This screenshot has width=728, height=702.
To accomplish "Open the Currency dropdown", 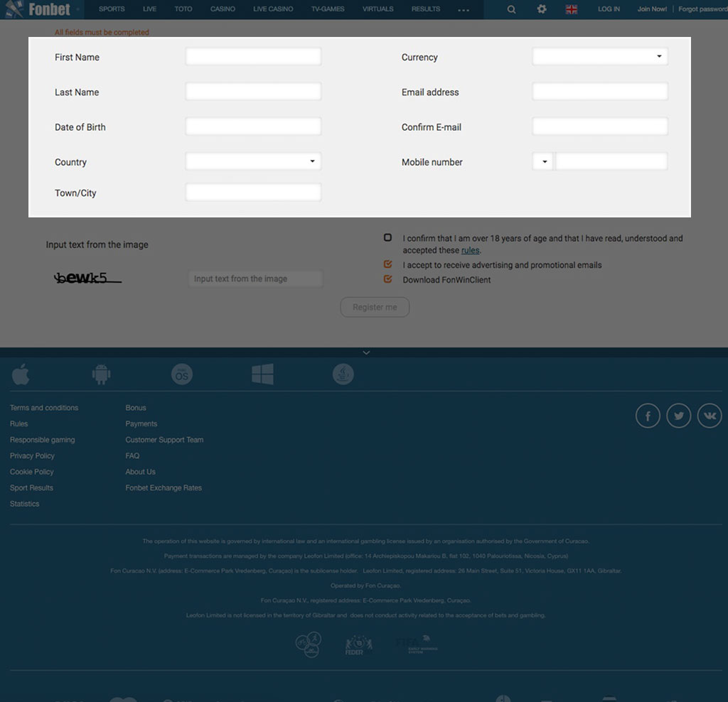I will tap(600, 57).
